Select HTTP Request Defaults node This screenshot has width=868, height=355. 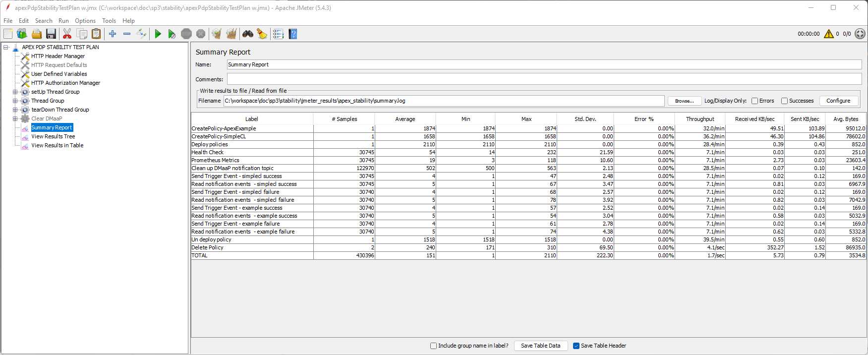pyautogui.click(x=59, y=65)
